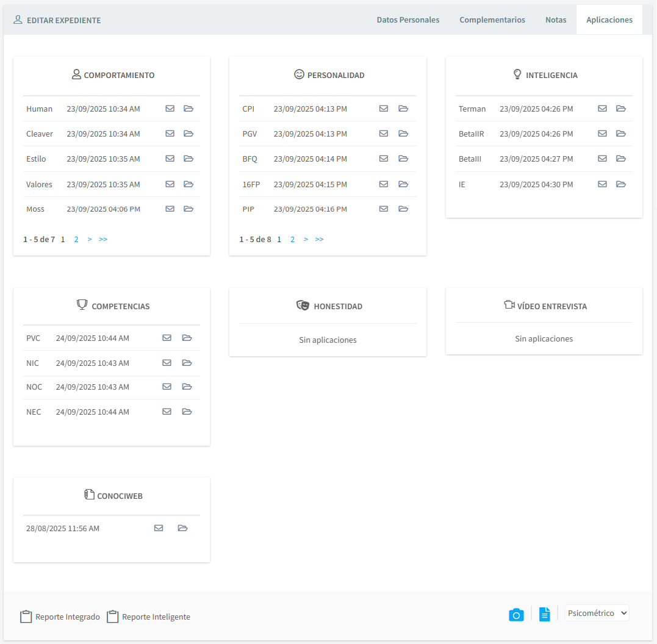
Task: Go to next page in Comportamiento list
Action: [x=90, y=240]
